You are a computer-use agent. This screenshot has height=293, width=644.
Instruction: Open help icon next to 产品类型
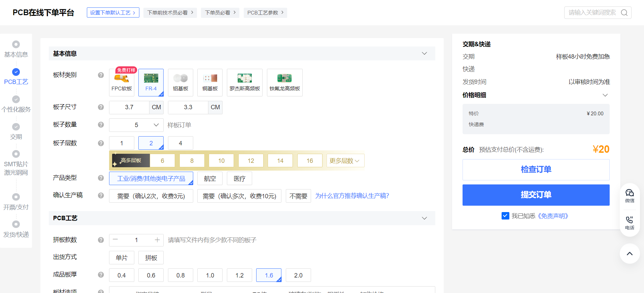pos(101,178)
